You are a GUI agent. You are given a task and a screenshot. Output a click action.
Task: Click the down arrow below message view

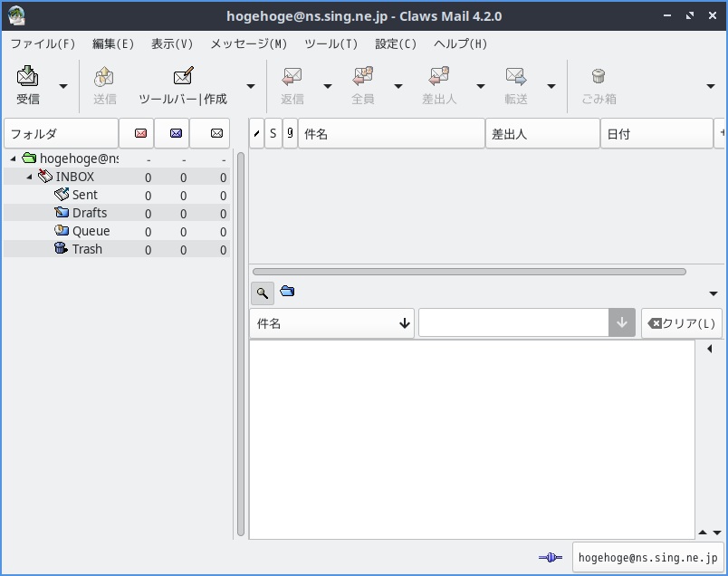pos(717,533)
